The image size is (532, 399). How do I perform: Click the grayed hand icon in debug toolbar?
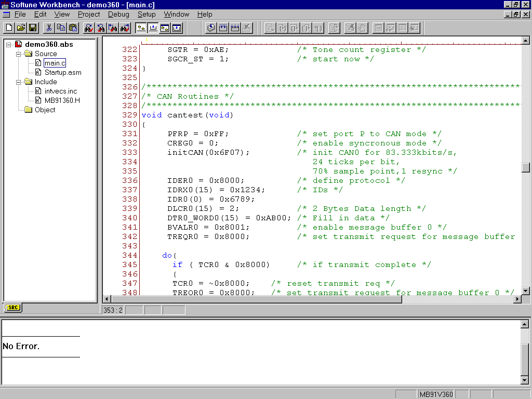click(x=362, y=28)
